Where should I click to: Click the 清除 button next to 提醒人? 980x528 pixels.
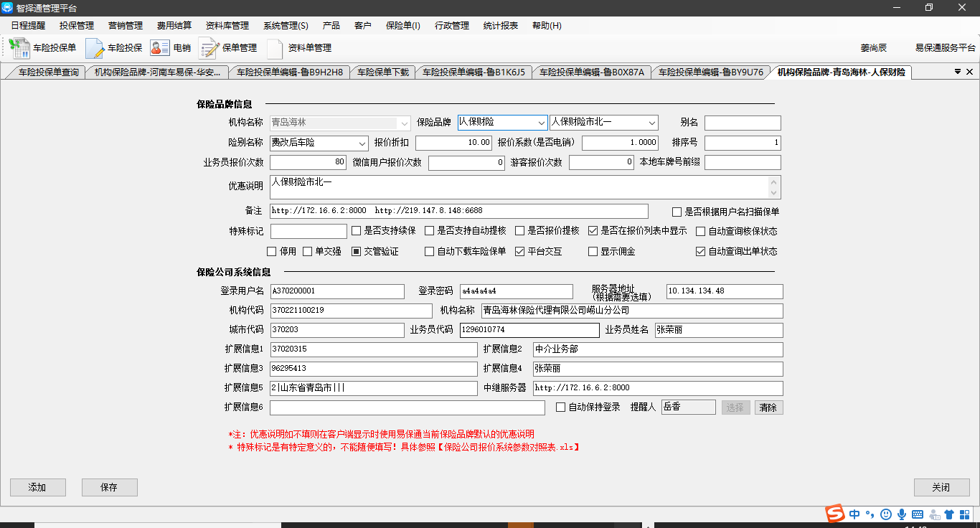[x=768, y=407]
